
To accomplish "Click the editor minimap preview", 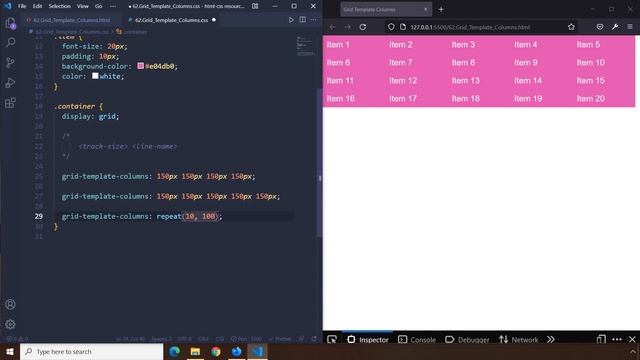I will [x=305, y=46].
